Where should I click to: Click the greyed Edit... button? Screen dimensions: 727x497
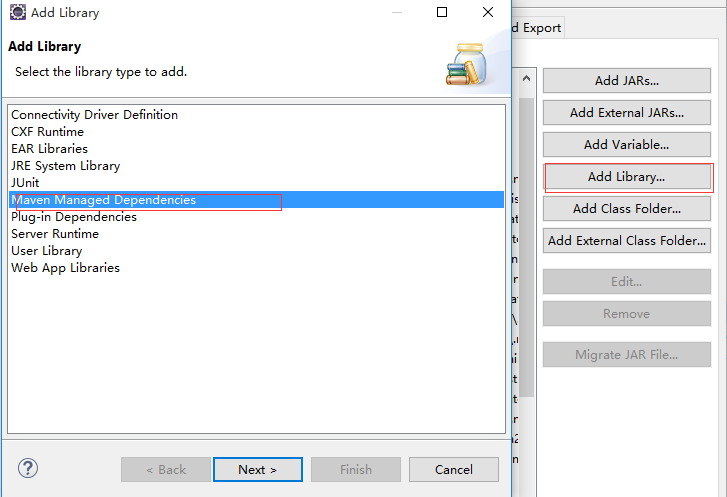point(627,282)
